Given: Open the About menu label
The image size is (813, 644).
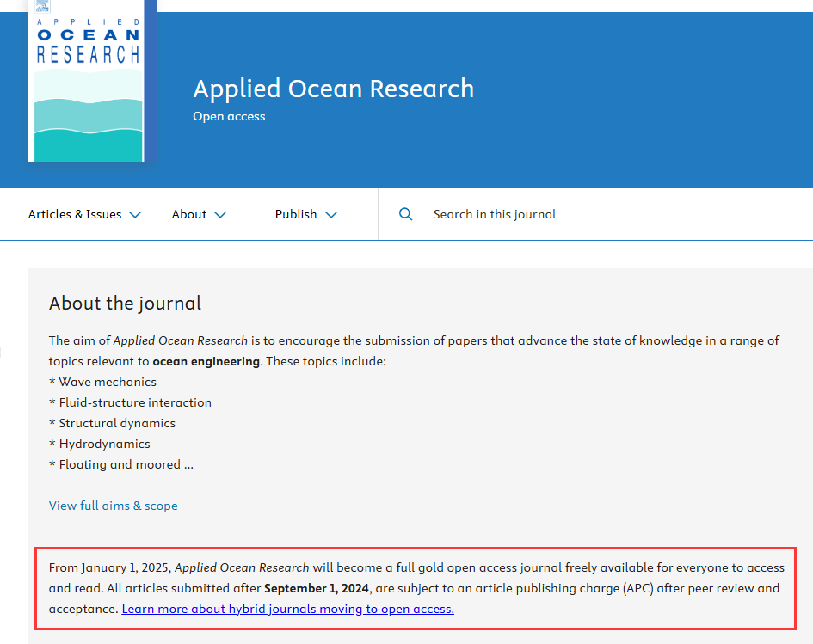Looking at the screenshot, I should tap(189, 214).
